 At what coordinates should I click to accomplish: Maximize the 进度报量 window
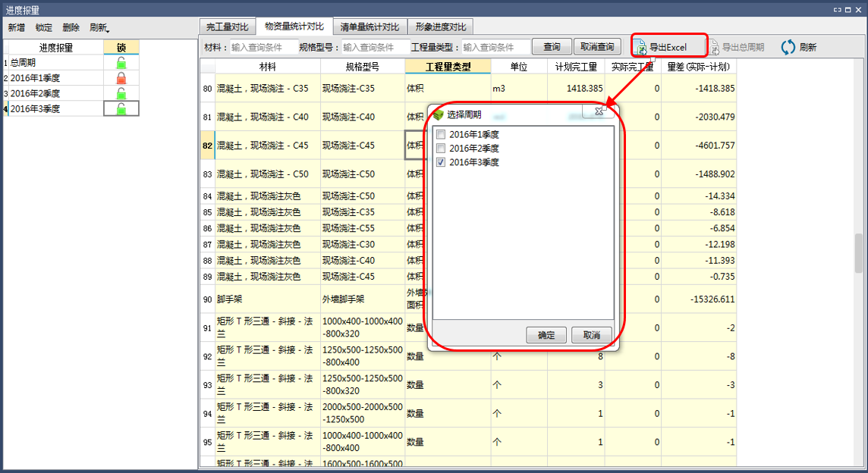[848, 9]
